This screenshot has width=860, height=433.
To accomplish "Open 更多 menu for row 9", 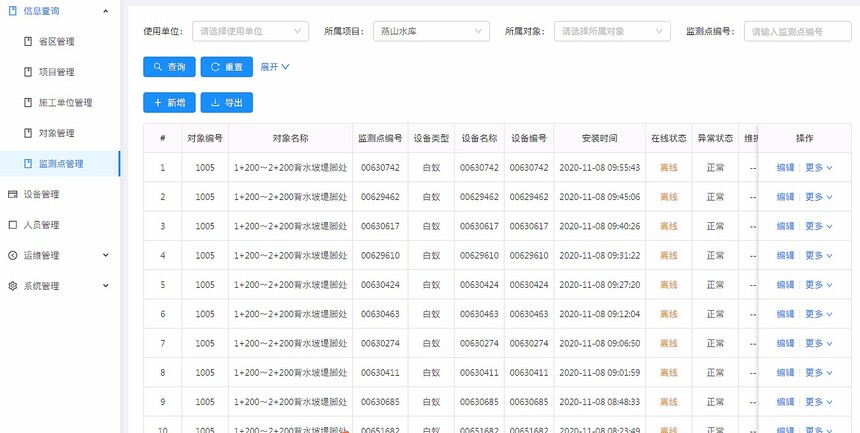I will (818, 402).
